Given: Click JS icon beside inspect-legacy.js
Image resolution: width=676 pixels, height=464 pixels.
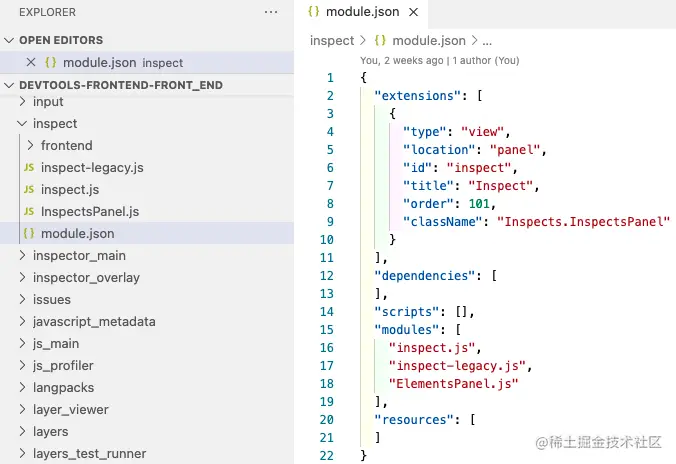Looking at the screenshot, I should 29,167.
